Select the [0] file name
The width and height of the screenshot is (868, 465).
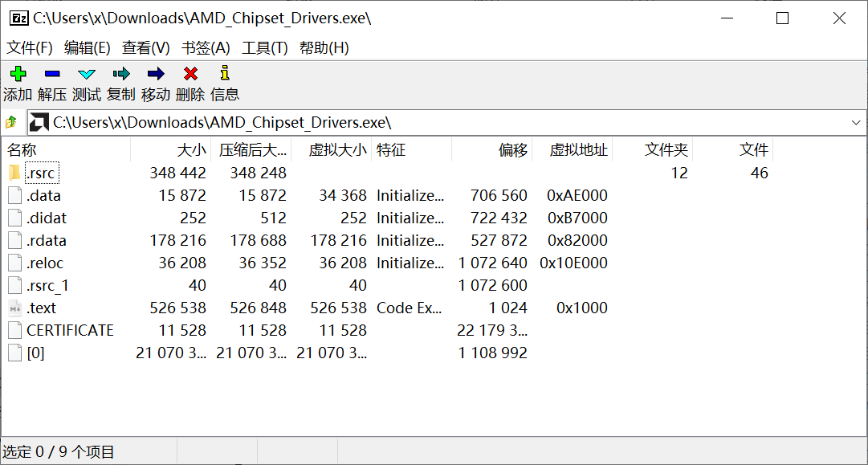pos(35,353)
